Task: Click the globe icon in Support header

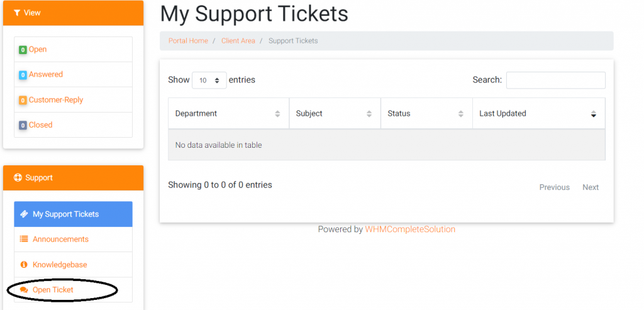Action: pyautogui.click(x=18, y=178)
